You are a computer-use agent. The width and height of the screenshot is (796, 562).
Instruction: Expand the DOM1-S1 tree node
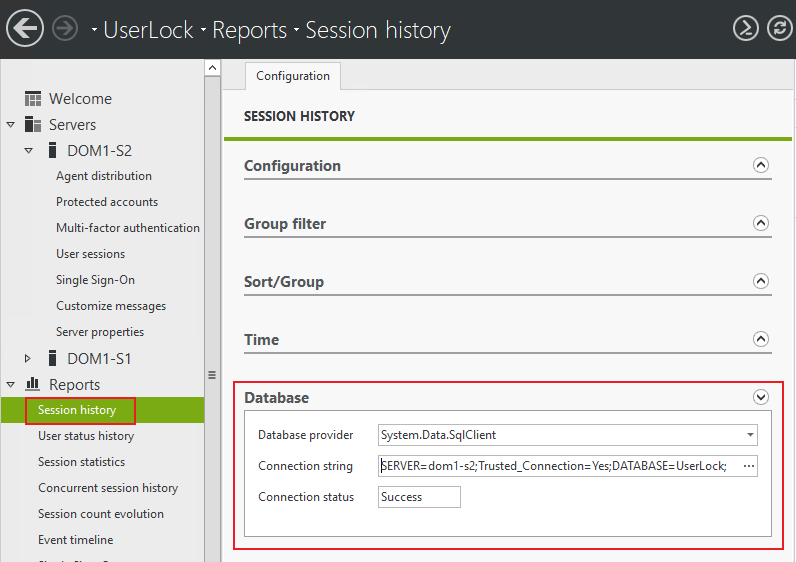point(28,358)
